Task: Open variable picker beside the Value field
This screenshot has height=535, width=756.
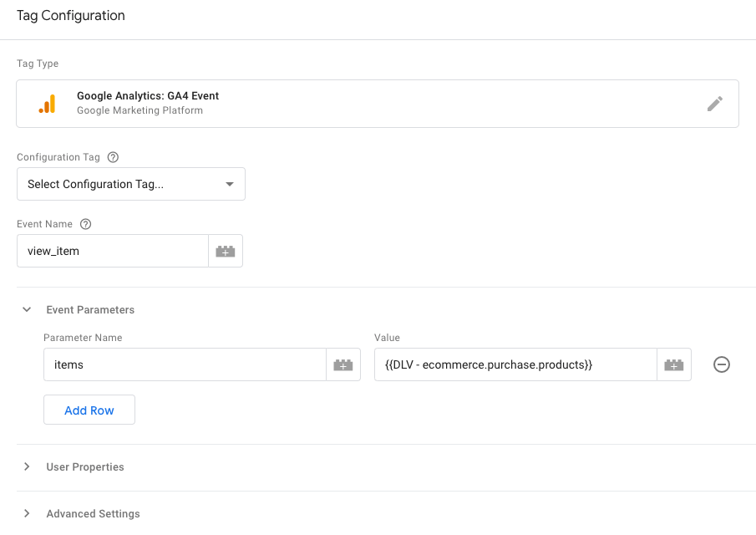Action: [x=674, y=364]
